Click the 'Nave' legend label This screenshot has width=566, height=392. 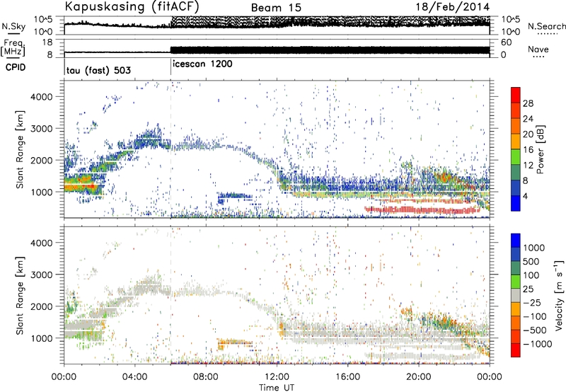coord(538,49)
